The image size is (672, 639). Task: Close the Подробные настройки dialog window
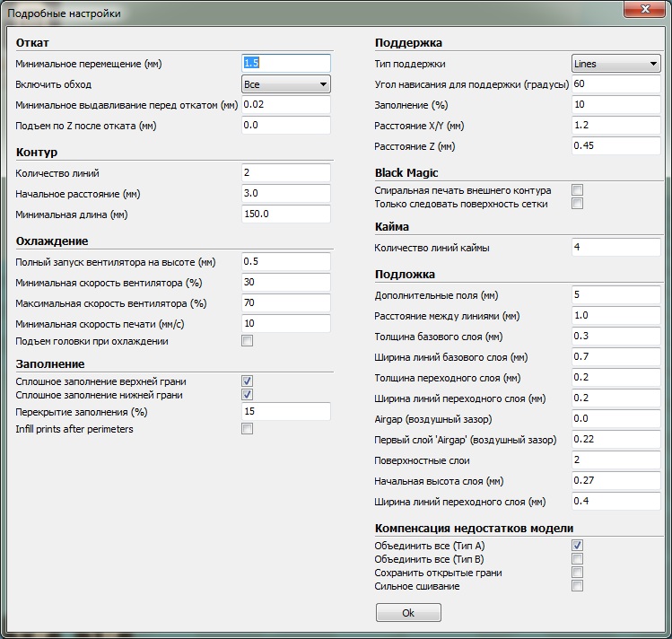pyautogui.click(x=644, y=9)
